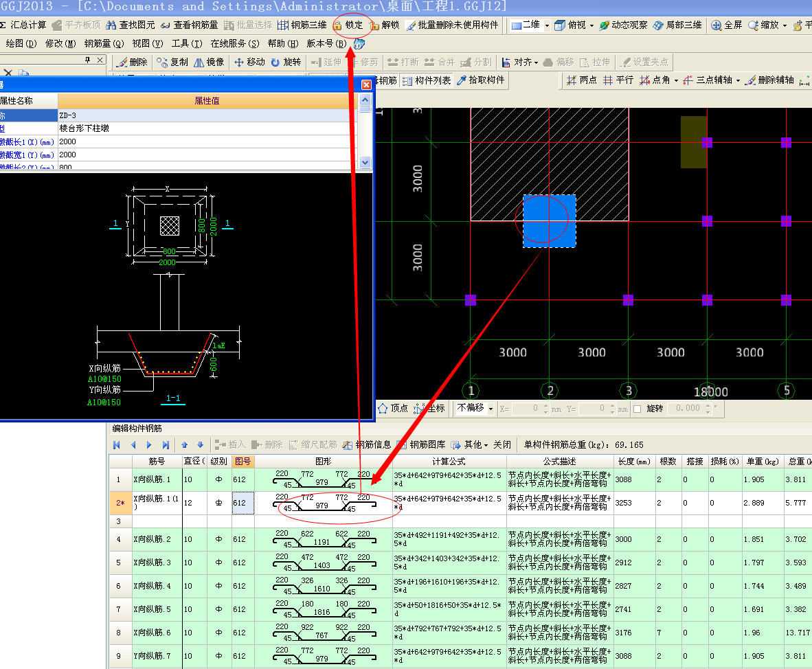The height and width of the screenshot is (669, 812).
Task: Select the 动态观察 dynamic observe tool
Action: [x=623, y=25]
